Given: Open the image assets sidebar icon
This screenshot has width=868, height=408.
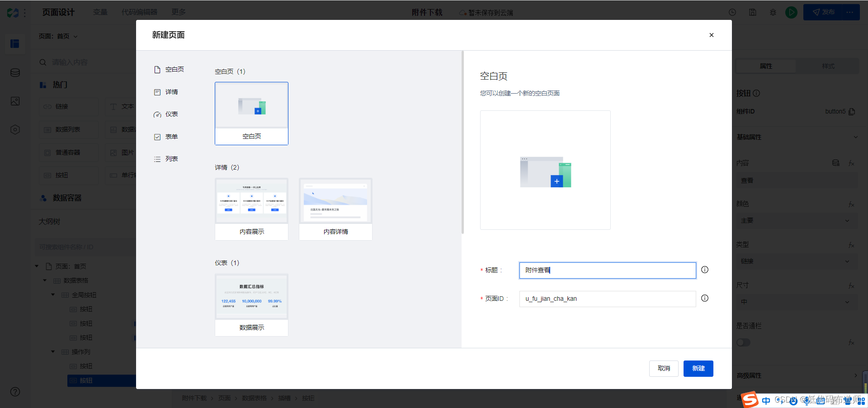Looking at the screenshot, I should (x=15, y=101).
